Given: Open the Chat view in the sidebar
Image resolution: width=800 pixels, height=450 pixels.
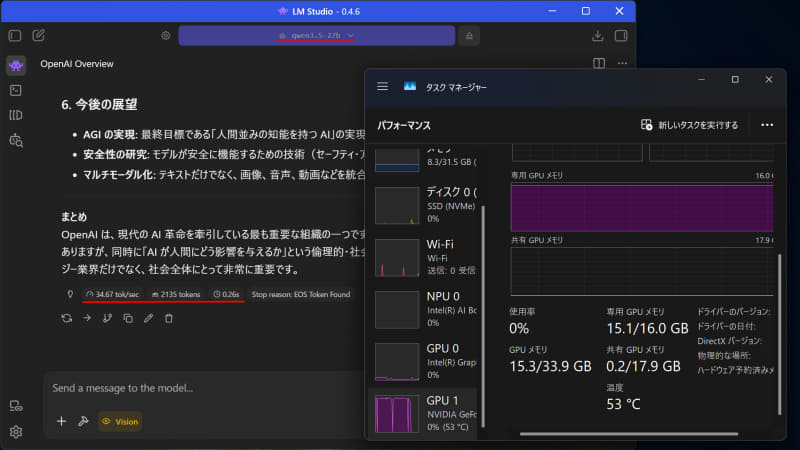Looking at the screenshot, I should pyautogui.click(x=16, y=65).
